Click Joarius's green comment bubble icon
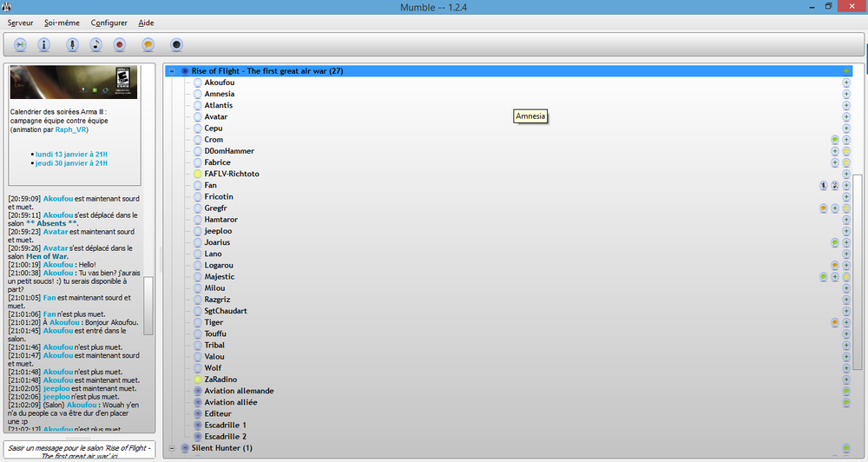868x462 pixels. click(x=835, y=242)
